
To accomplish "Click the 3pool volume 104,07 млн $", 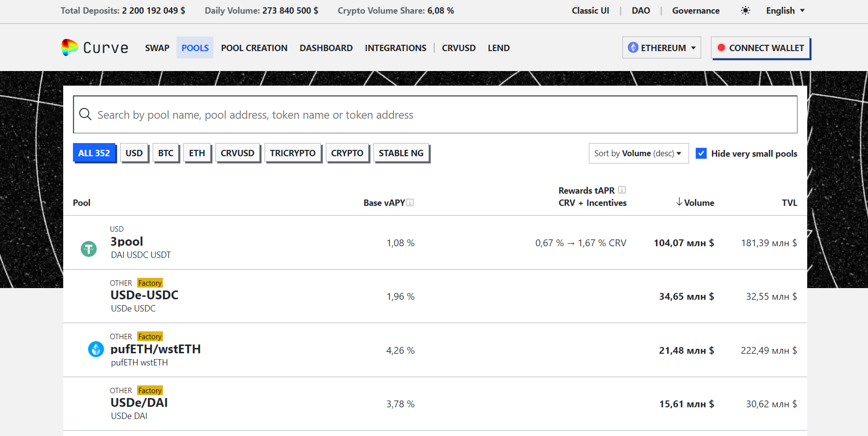I will 684,243.
